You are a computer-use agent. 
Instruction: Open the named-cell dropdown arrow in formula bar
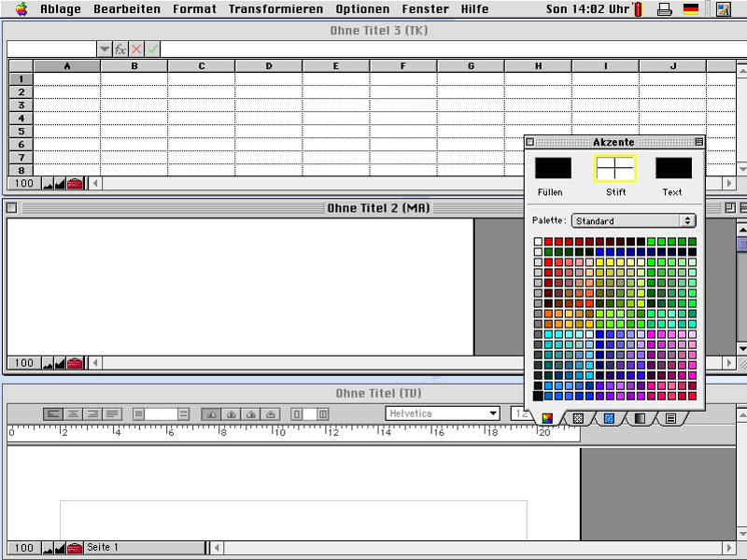coord(104,49)
